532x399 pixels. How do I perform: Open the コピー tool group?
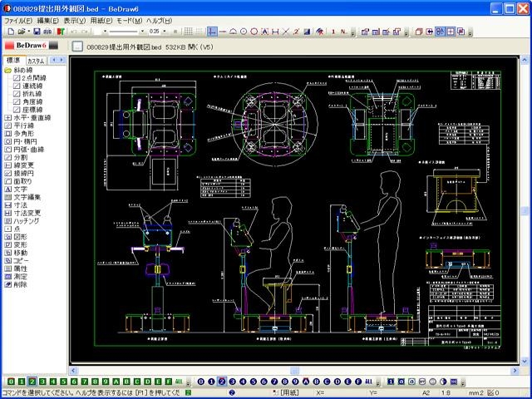point(17,261)
